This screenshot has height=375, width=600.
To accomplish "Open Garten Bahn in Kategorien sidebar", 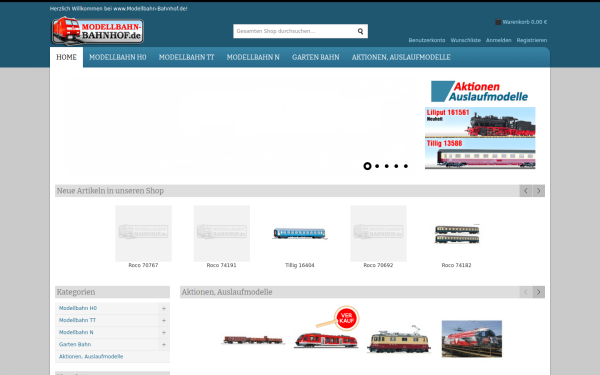I will point(75,344).
